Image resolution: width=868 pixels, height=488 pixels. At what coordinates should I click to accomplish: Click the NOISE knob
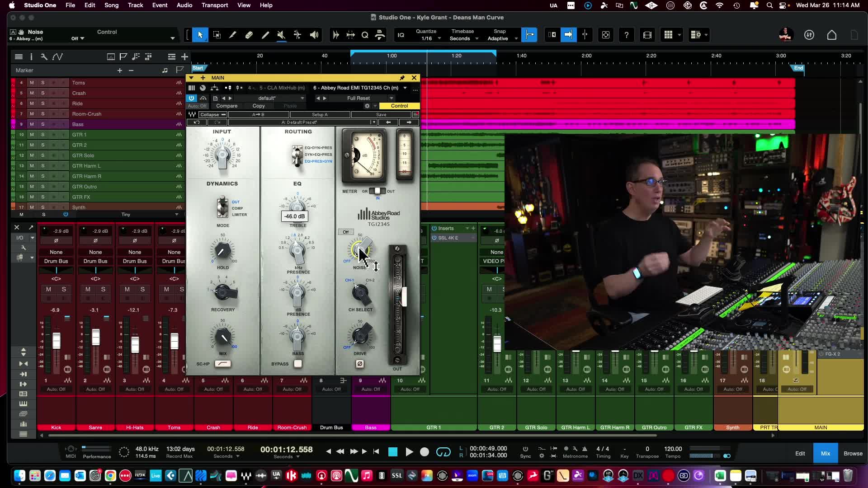360,249
